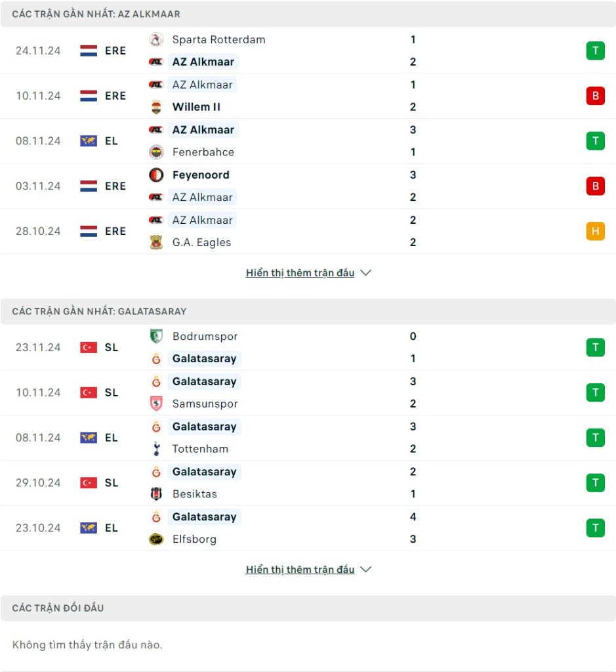Click the Netherlands flag on 24.11.24 match
The height and width of the screenshot is (672, 616).
coord(89,51)
